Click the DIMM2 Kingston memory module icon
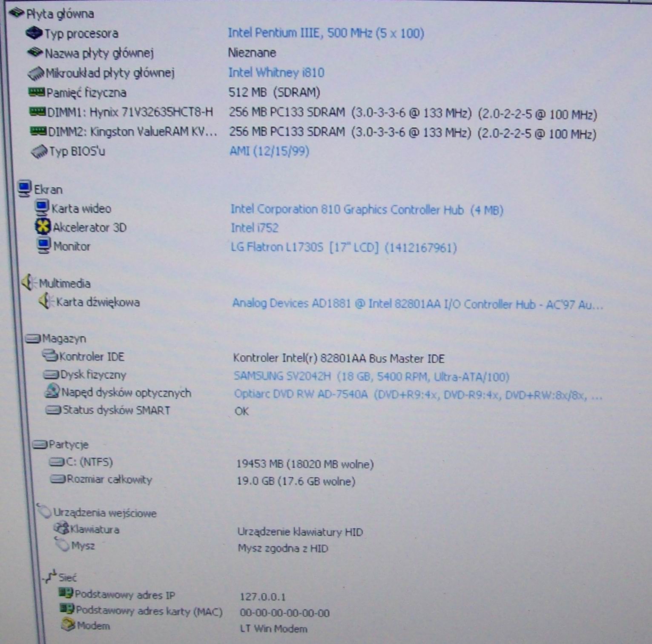The height and width of the screenshot is (644, 652). click(38, 131)
